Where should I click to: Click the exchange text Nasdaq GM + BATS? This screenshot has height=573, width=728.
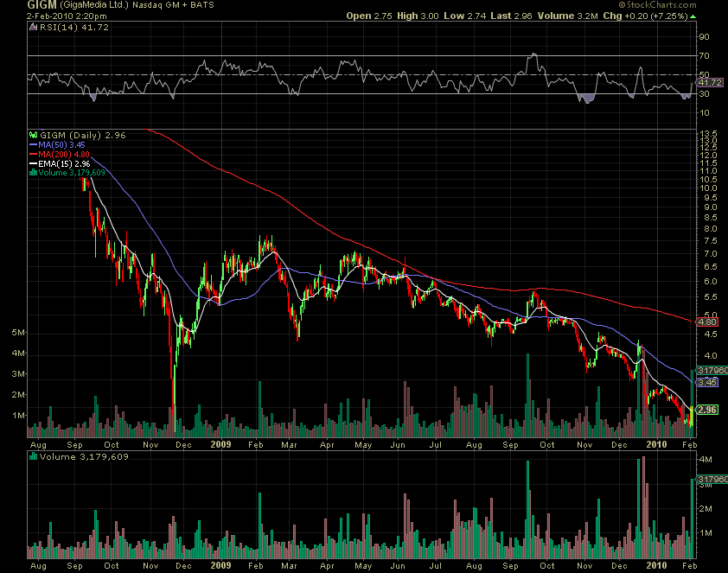(x=173, y=5)
